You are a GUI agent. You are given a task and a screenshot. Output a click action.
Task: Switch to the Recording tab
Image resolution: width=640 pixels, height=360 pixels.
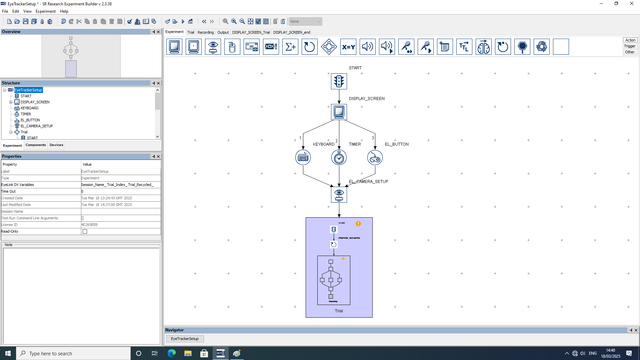(205, 32)
